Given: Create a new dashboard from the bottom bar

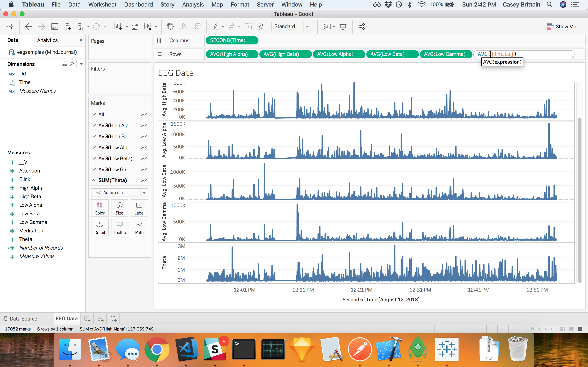Looking at the screenshot, I should [100, 318].
